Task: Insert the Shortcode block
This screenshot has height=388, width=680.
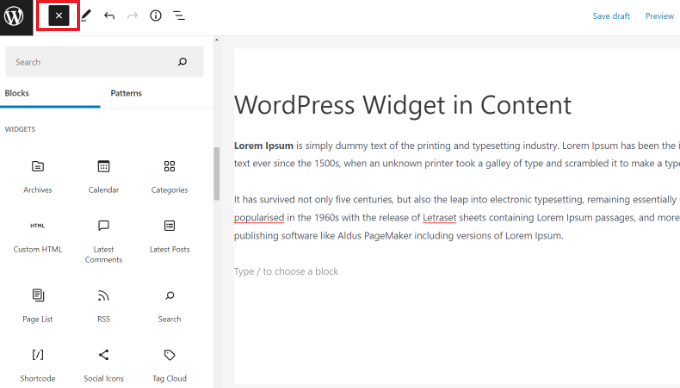Action: pyautogui.click(x=38, y=365)
